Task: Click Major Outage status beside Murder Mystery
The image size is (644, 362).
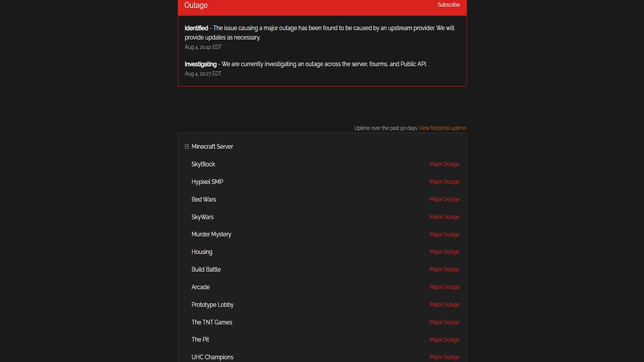Action: (x=444, y=234)
